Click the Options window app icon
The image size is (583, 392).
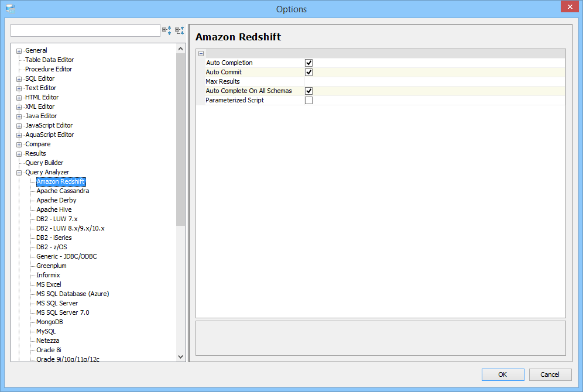11,9
